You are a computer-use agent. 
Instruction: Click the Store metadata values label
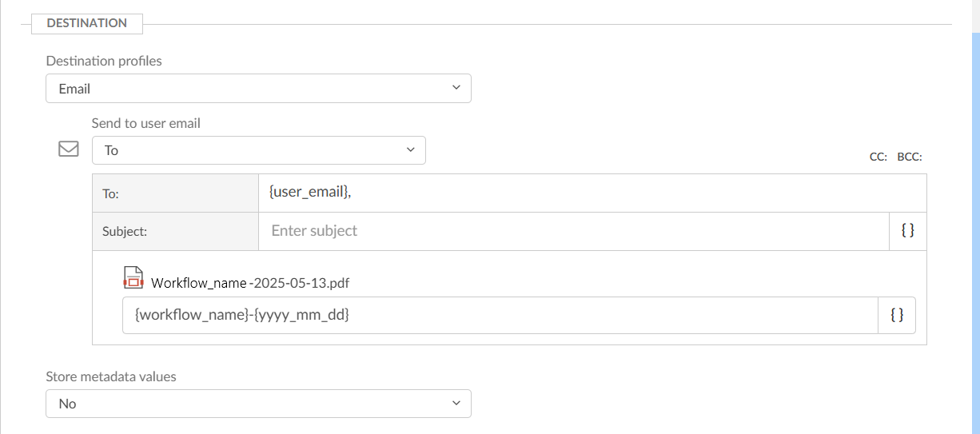coord(110,376)
